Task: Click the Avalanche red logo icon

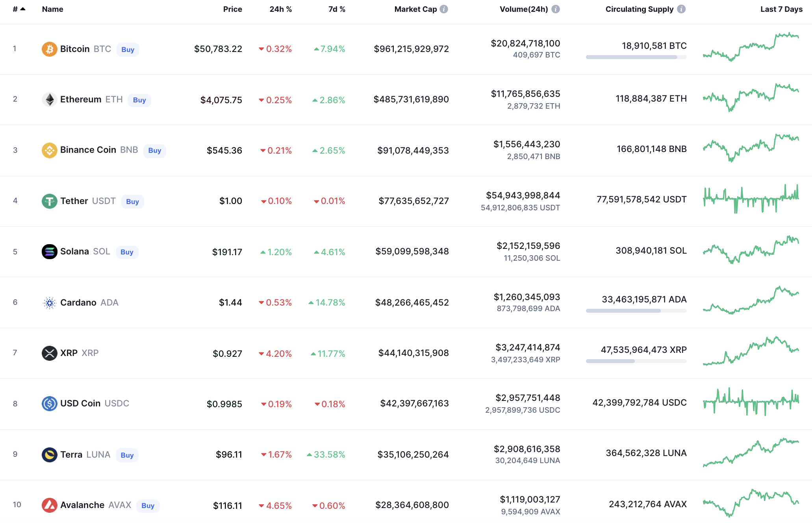Action: coord(49,505)
